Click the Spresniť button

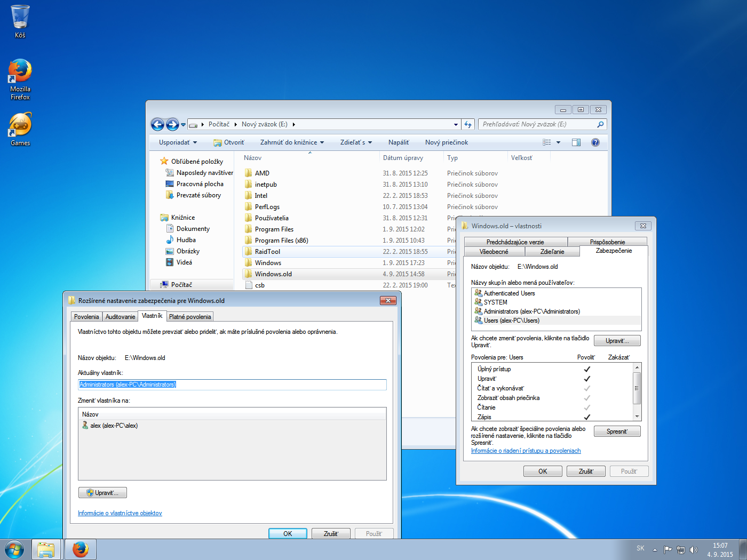(617, 431)
